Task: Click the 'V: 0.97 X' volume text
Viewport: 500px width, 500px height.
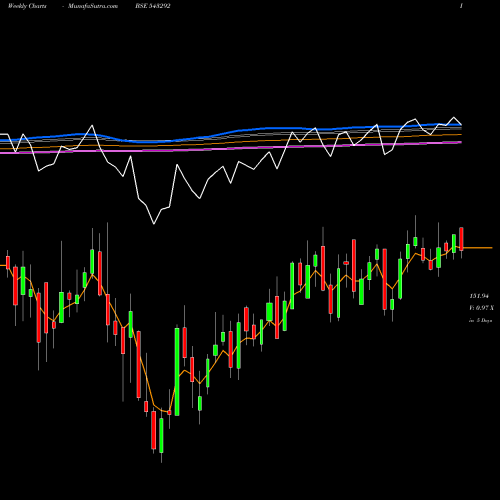Action: click(482, 308)
